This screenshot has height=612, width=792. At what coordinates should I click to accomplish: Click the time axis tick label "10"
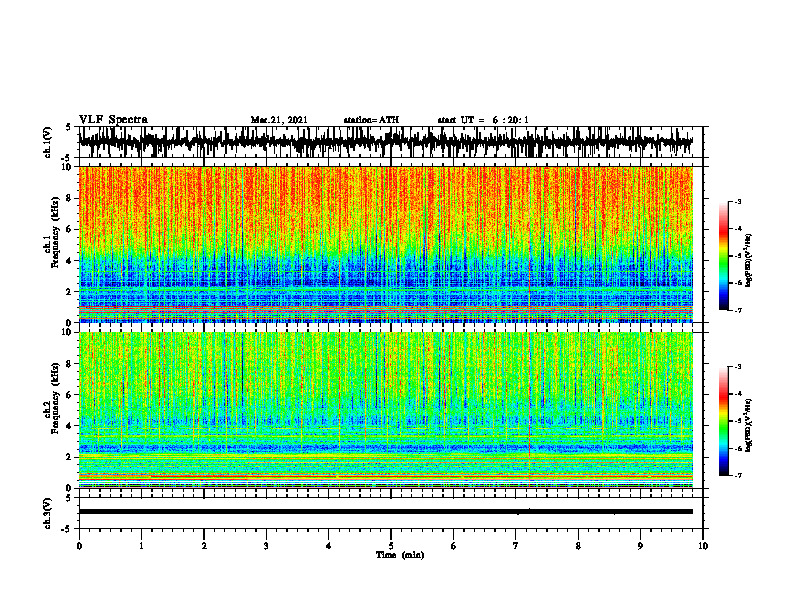(x=703, y=546)
